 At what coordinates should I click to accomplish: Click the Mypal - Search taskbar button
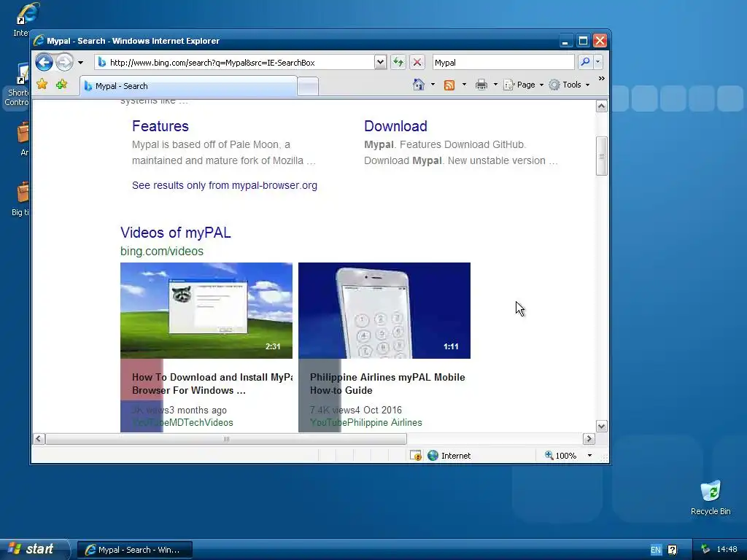pos(135,550)
